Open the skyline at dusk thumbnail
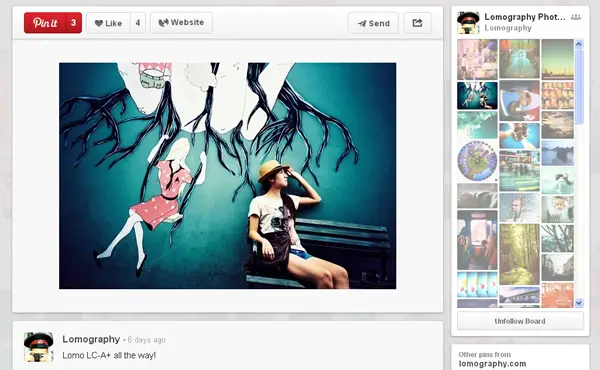 coord(558,59)
